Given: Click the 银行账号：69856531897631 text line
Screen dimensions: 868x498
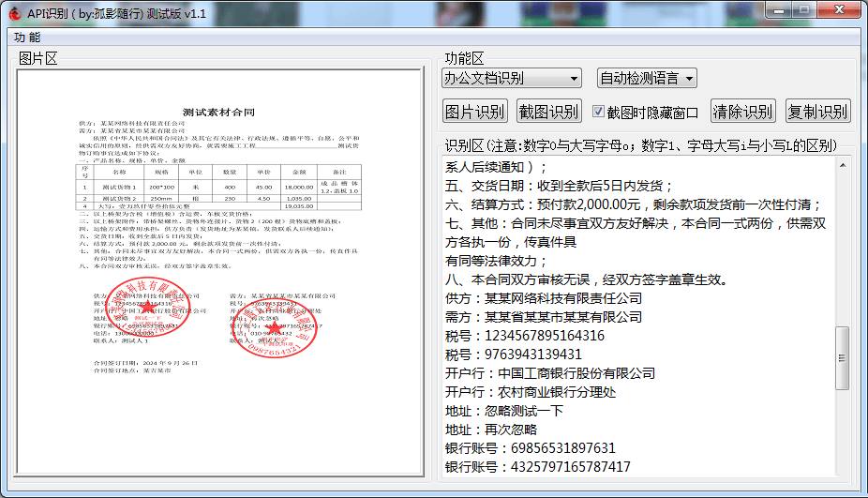Looking at the screenshot, I should tap(531, 448).
